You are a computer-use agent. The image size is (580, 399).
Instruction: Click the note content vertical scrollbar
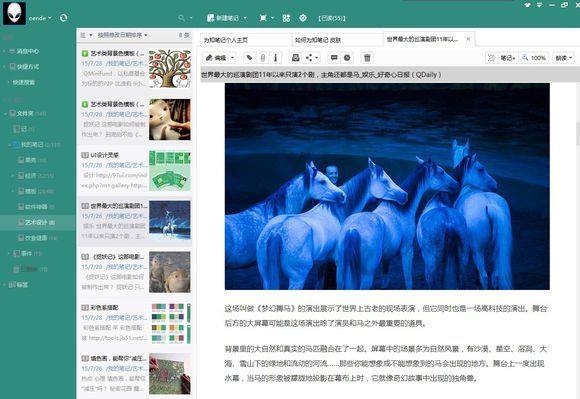pyautogui.click(x=577, y=133)
